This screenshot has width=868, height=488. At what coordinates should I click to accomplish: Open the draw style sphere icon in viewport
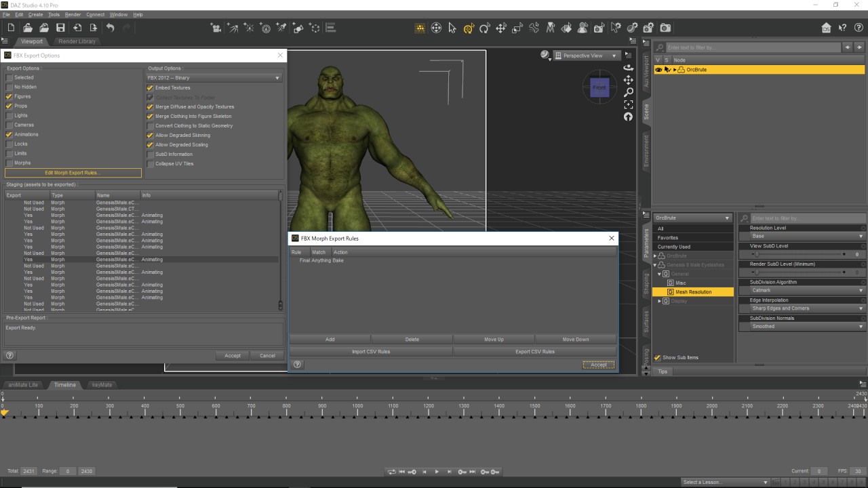545,56
